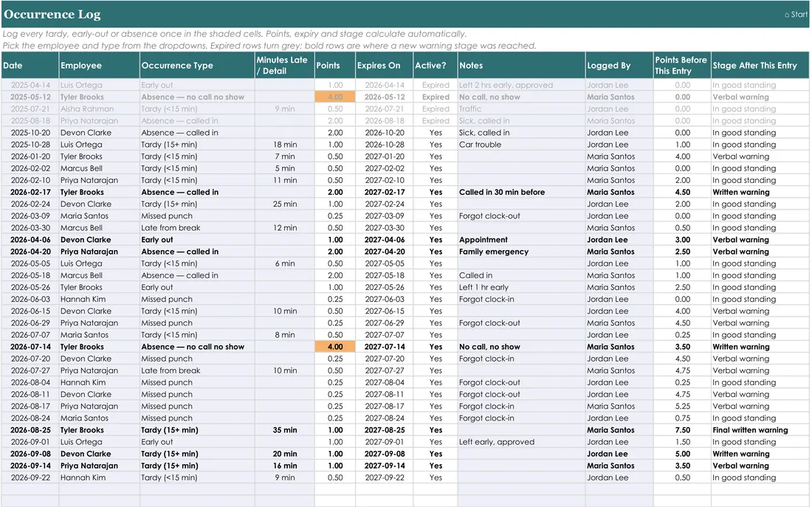
Task: Select the Minutes Late / Detail header
Action: coord(284,65)
